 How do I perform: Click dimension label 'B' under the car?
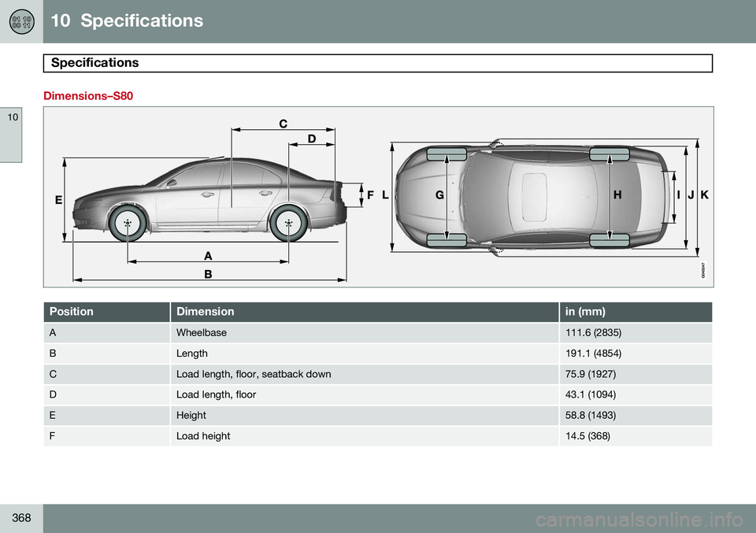click(208, 274)
